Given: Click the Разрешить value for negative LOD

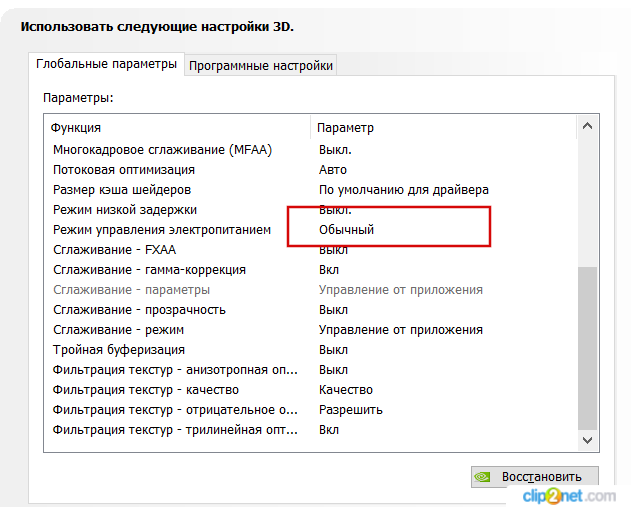Looking at the screenshot, I should point(351,410).
